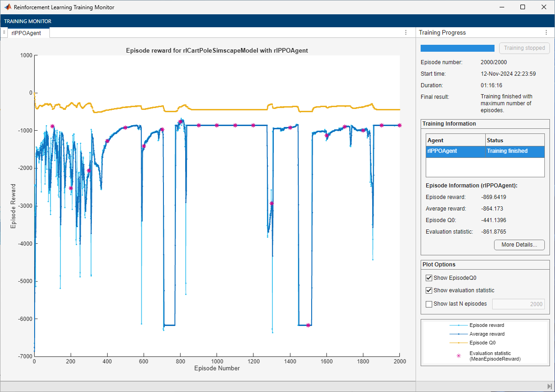Image resolution: width=555 pixels, height=392 pixels.
Task: Maximize the Training Monitor window
Action: coord(522,7)
